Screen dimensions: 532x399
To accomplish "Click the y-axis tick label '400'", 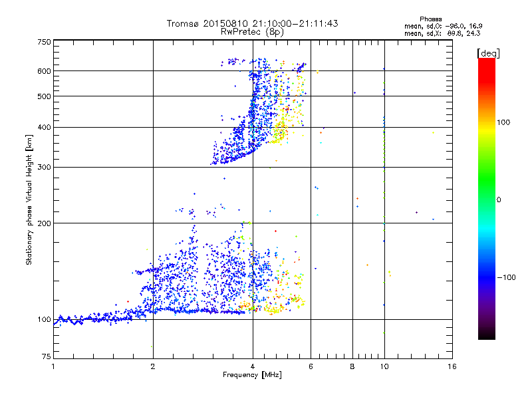I will click(x=44, y=127).
